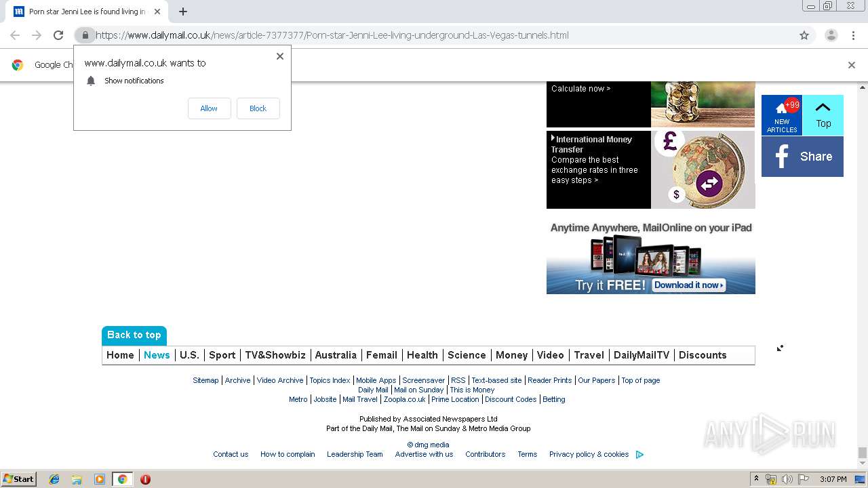Close the Daily Mail article tab
868x488 pixels.
tap(157, 12)
